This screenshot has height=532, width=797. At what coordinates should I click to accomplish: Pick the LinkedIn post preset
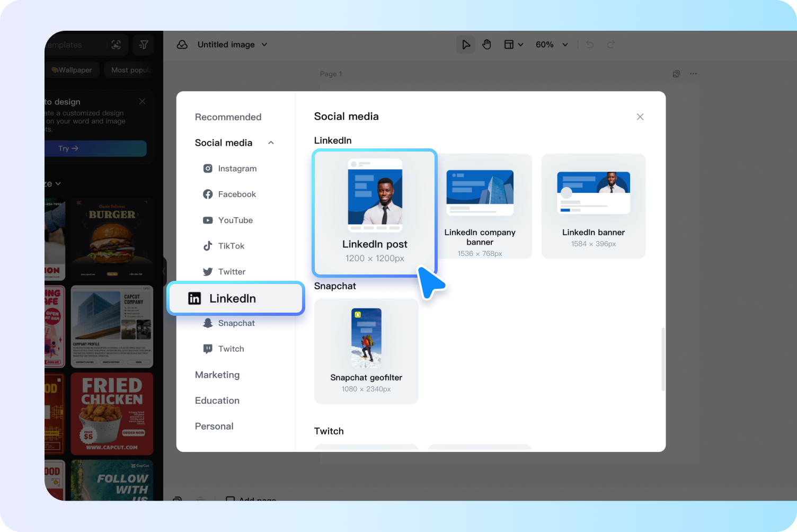375,213
